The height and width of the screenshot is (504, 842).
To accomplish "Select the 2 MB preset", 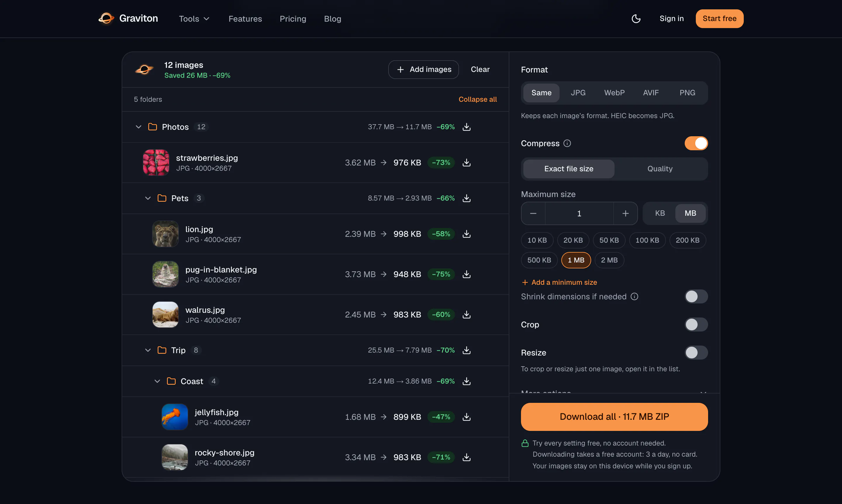I will [x=609, y=260].
